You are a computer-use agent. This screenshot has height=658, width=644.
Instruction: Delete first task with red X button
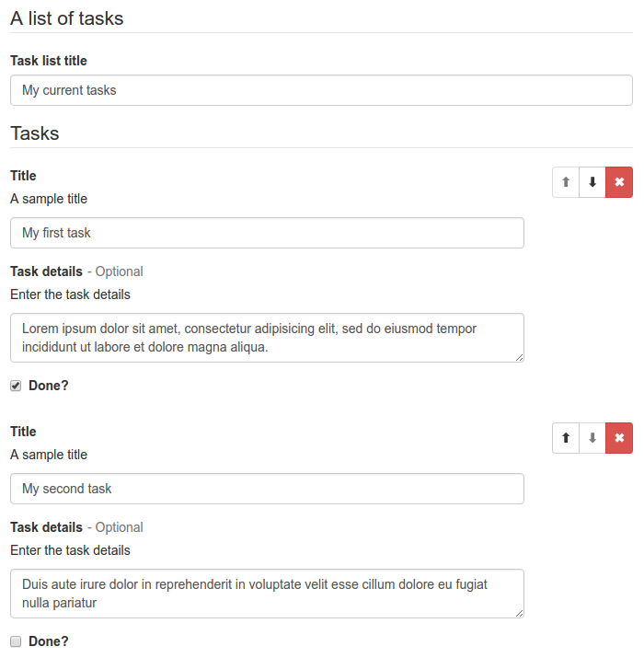(619, 182)
